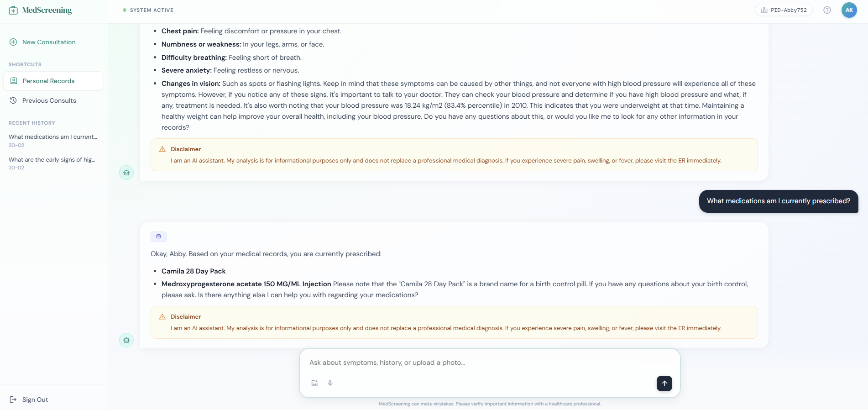Sign Out of the account
The image size is (868, 410).
click(29, 399)
